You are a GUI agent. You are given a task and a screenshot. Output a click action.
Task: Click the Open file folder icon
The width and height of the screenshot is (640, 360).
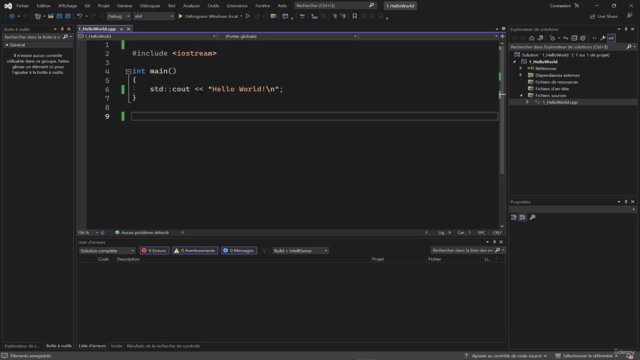click(51, 16)
